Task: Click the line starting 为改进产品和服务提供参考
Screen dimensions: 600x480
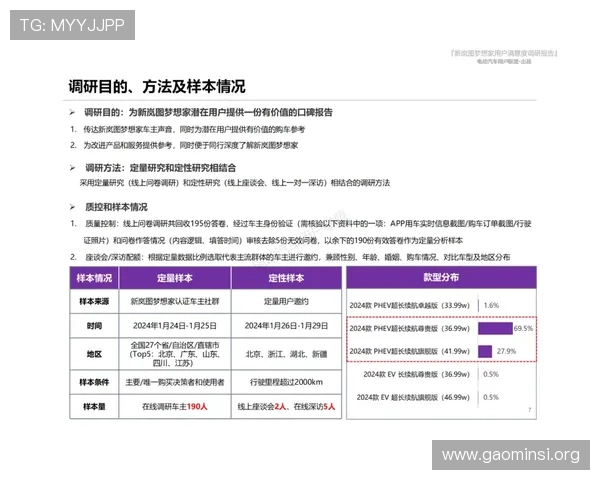Action: pos(191,145)
